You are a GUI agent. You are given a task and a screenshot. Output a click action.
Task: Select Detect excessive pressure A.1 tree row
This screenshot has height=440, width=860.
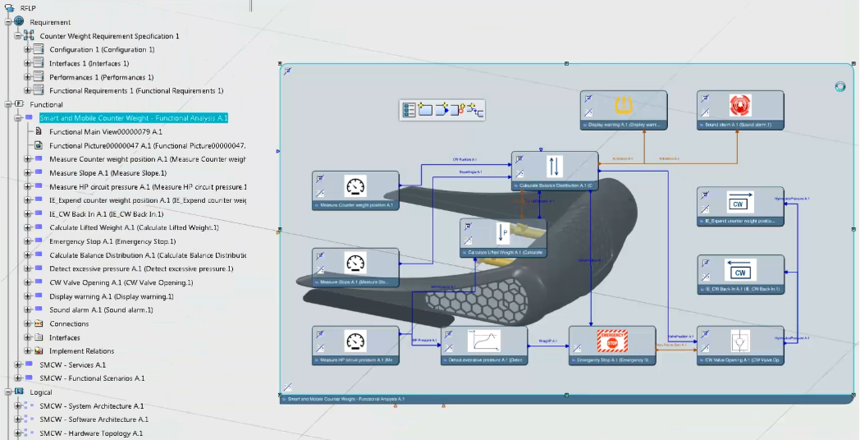[141, 269]
